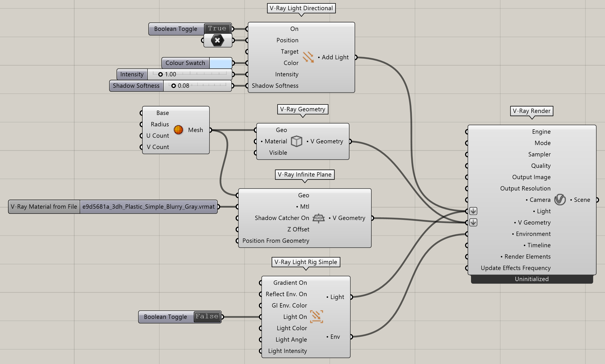The image size is (605, 364).
Task: Click the Light Angle input
Action: pyautogui.click(x=291, y=339)
